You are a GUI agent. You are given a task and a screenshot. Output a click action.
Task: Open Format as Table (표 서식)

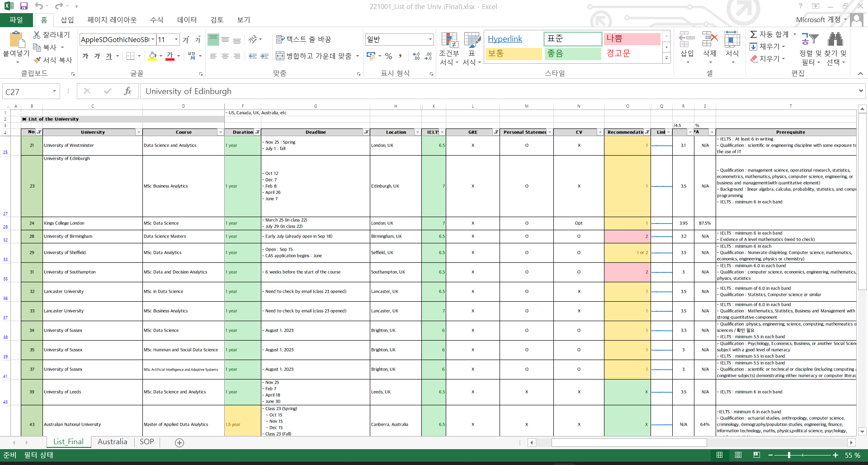click(x=472, y=49)
